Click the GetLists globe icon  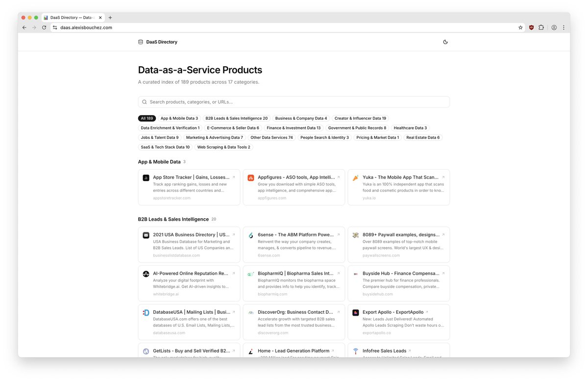[146, 351]
